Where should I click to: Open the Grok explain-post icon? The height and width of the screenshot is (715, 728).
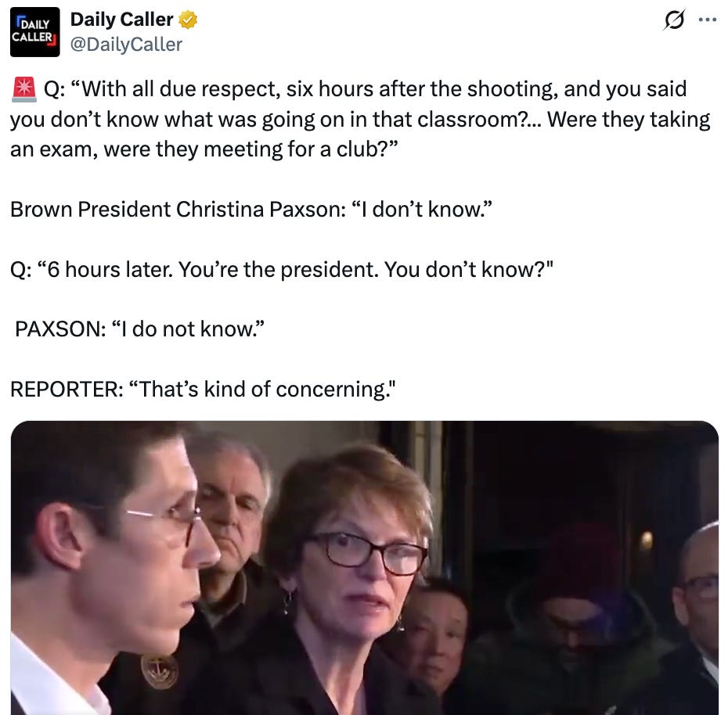coord(674,20)
